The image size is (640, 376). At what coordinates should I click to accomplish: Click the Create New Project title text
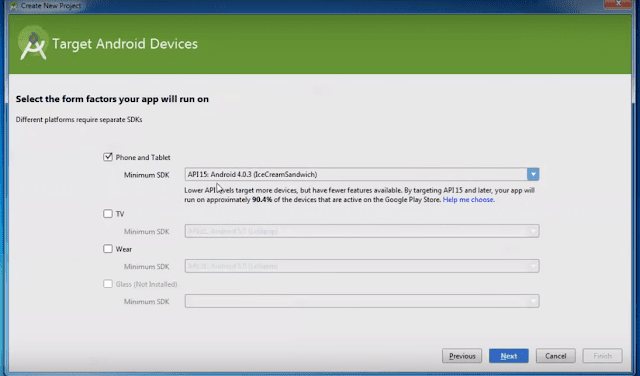pyautogui.click(x=51, y=6)
